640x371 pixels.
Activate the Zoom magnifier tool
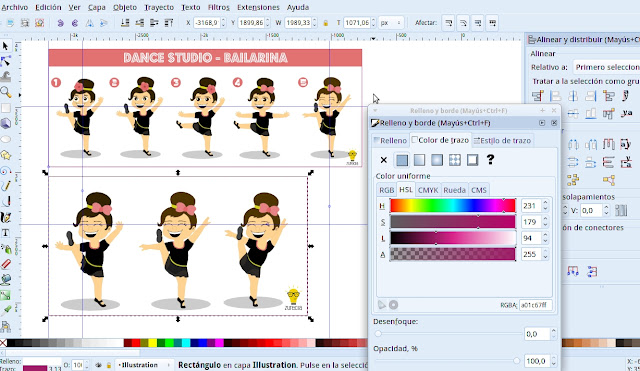[x=5, y=92]
